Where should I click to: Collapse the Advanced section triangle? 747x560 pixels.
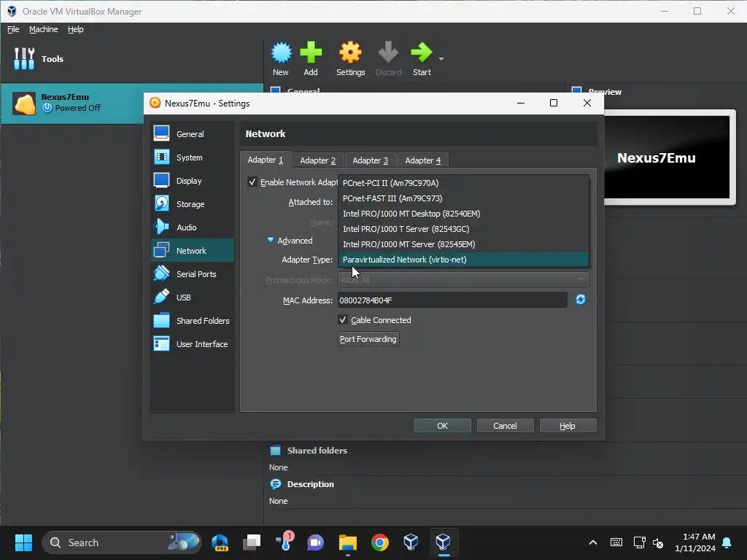pos(271,240)
